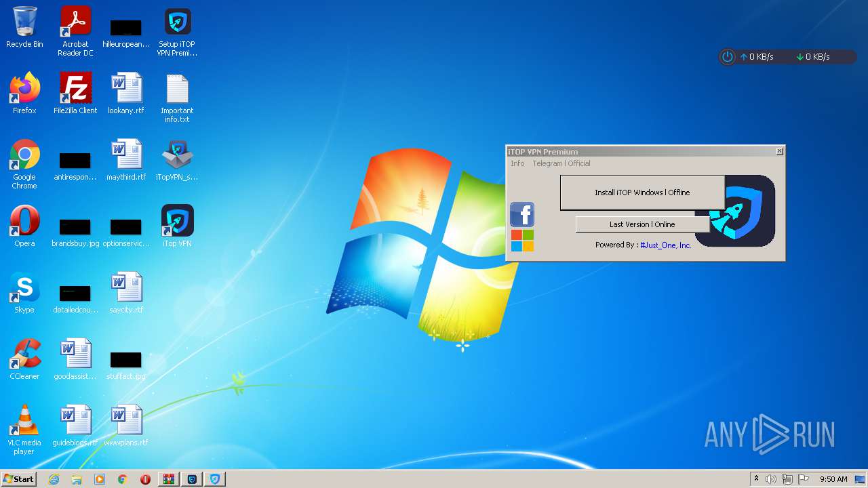Select Setup iTOP VPN Premium desktop icon
The height and width of the screenshot is (488, 868).
pyautogui.click(x=177, y=31)
